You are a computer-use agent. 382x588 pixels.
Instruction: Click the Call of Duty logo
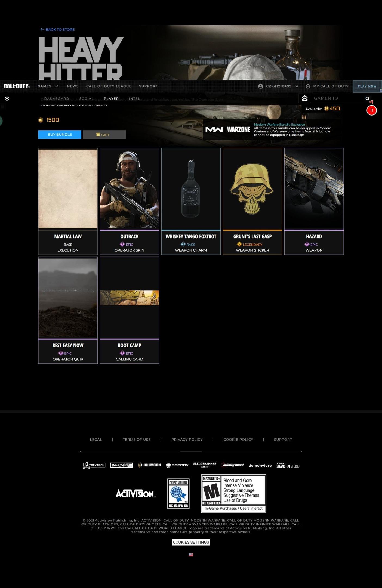pos(17,86)
